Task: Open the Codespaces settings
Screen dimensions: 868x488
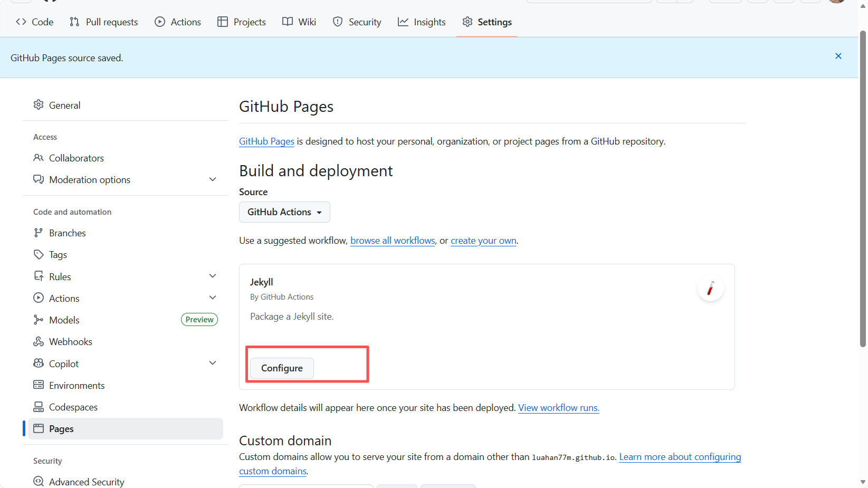Action: (73, 407)
